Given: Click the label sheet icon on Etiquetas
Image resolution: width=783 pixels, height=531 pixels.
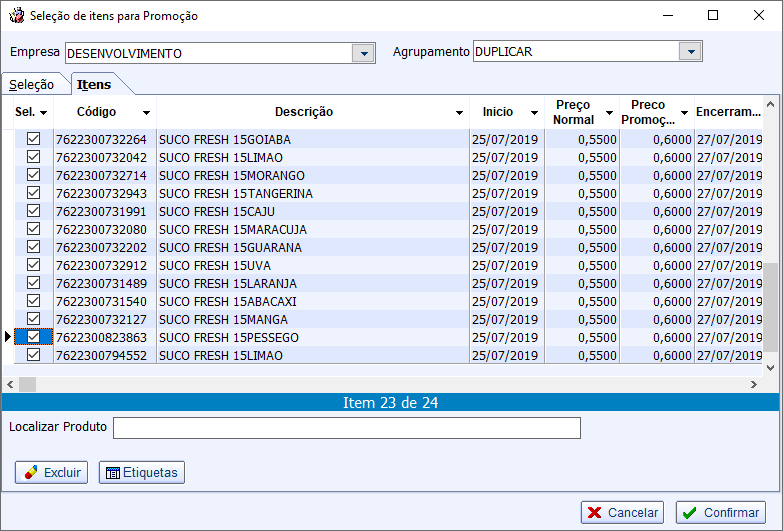Looking at the screenshot, I should pyautogui.click(x=112, y=472).
